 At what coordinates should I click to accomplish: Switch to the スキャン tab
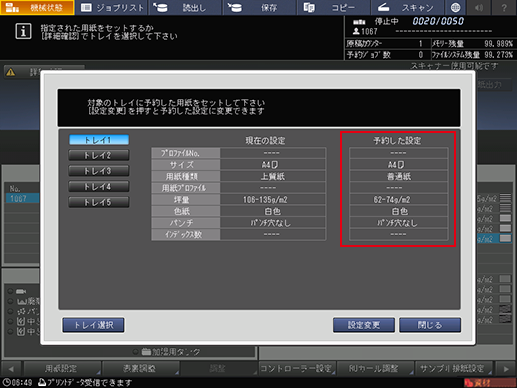(408, 7)
